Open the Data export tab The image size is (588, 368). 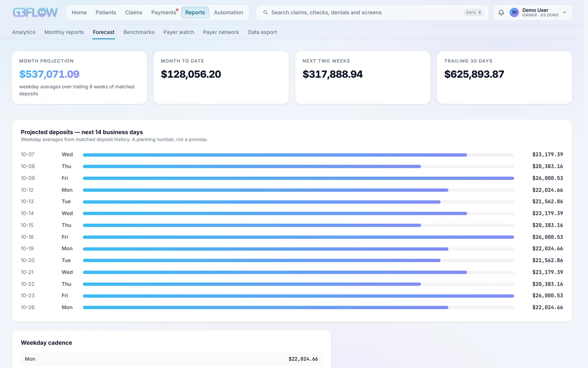(x=262, y=32)
